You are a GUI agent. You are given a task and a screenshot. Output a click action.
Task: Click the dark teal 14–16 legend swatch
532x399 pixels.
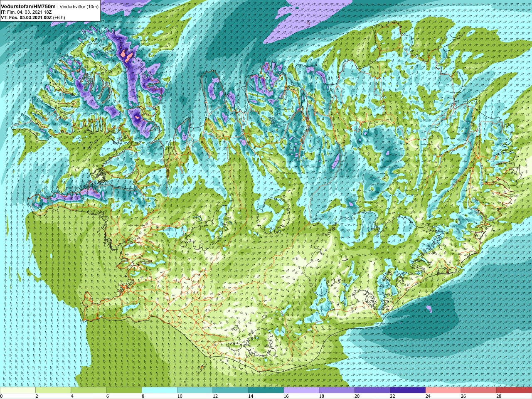(266, 390)
